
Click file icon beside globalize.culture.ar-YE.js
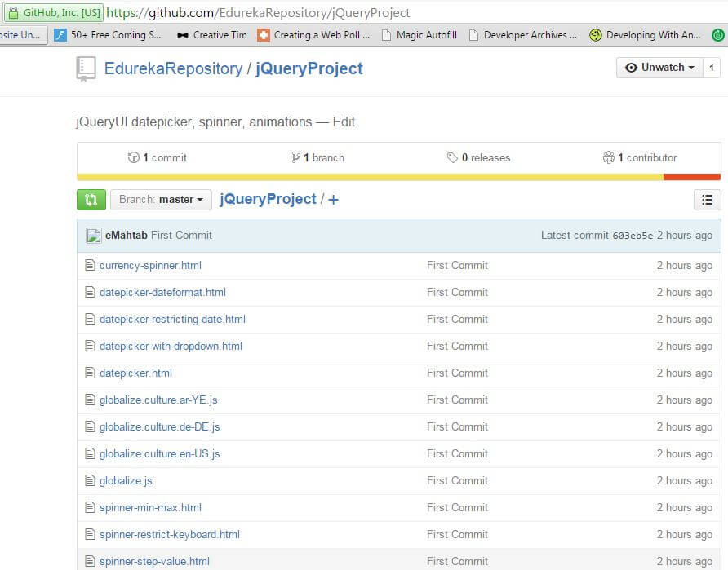coord(90,400)
